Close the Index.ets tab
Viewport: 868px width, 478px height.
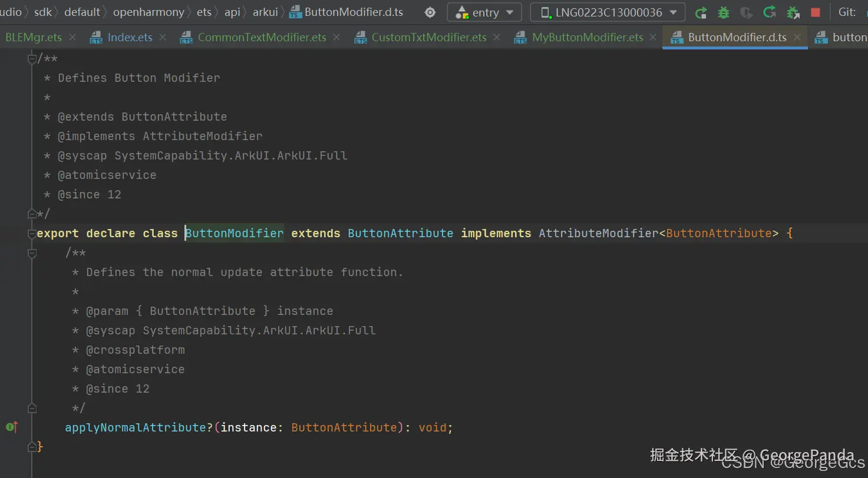163,37
